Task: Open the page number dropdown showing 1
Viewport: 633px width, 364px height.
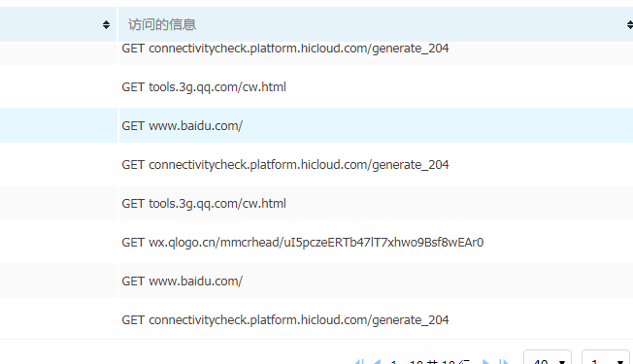Action: pos(606,358)
